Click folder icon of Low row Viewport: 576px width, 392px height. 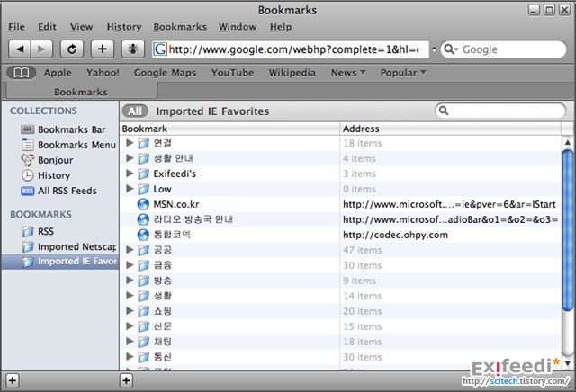point(143,189)
